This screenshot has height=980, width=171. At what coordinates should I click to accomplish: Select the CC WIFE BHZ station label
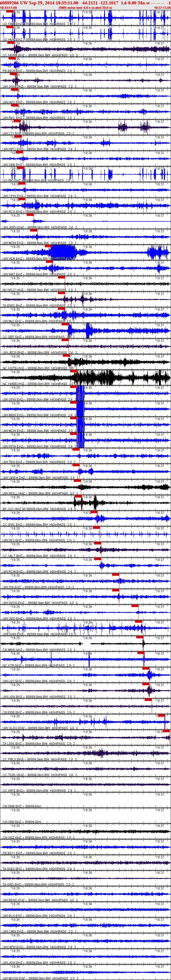coord(39,791)
